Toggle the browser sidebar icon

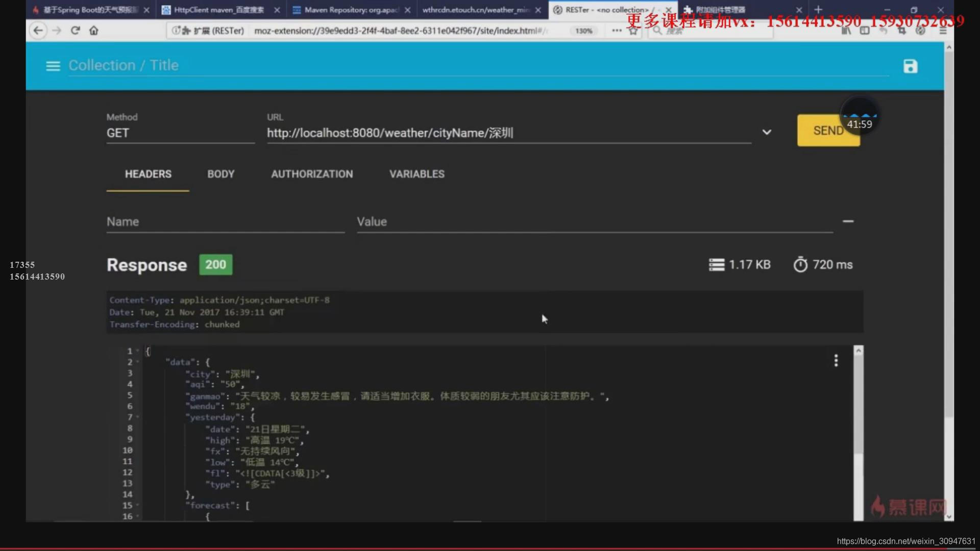coord(865,31)
